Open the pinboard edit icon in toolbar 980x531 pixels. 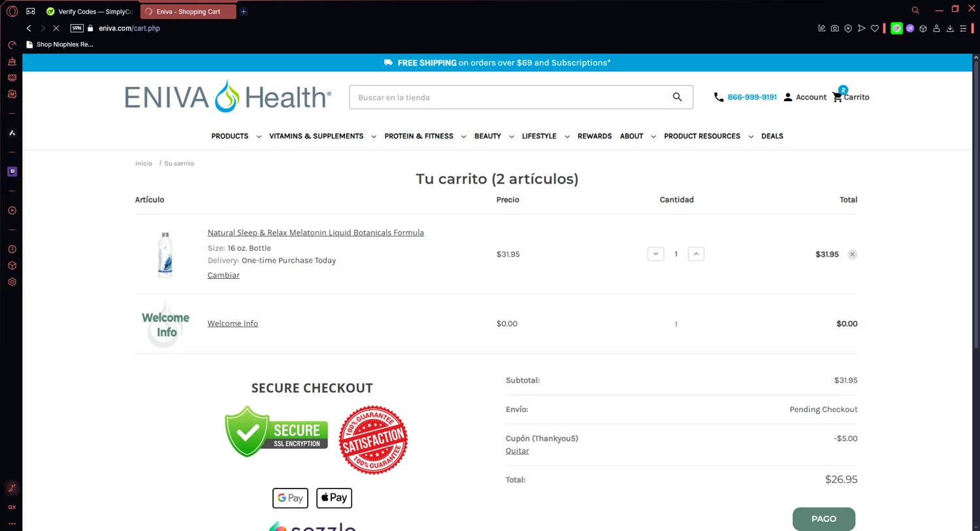click(x=822, y=28)
